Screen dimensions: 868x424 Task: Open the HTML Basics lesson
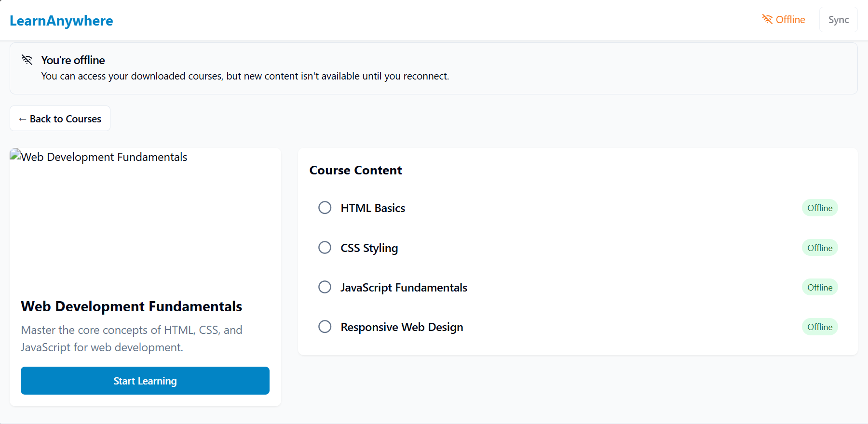(x=373, y=208)
